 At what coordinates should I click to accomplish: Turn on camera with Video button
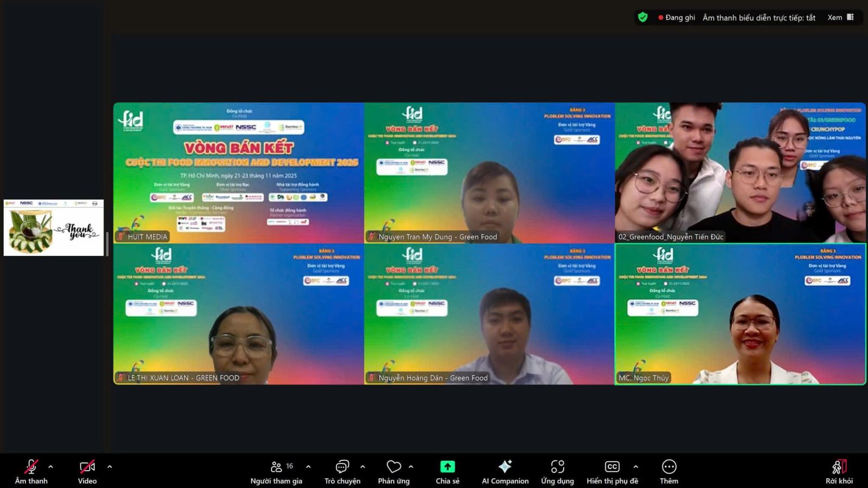(x=87, y=467)
